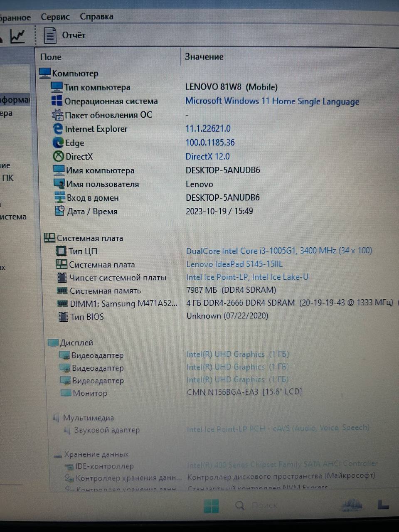Image resolution: width=399 pixels, height=532 pixels.
Task: Click the Отчёт report button
Action: pyautogui.click(x=74, y=35)
